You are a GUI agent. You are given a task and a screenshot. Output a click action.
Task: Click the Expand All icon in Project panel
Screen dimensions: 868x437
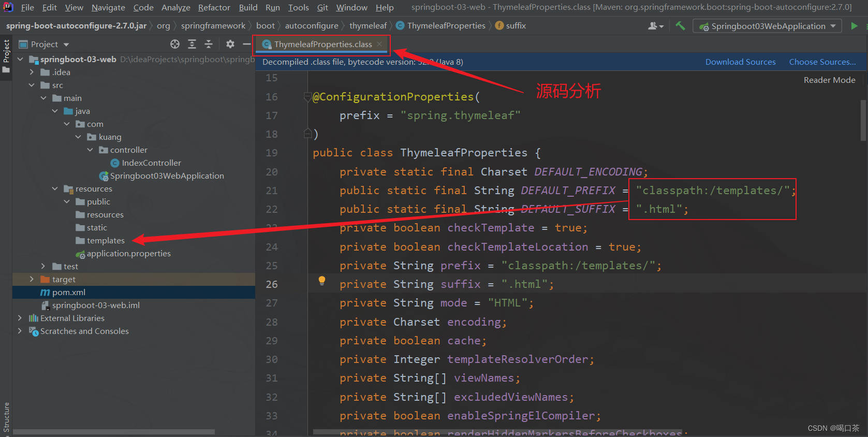point(192,44)
